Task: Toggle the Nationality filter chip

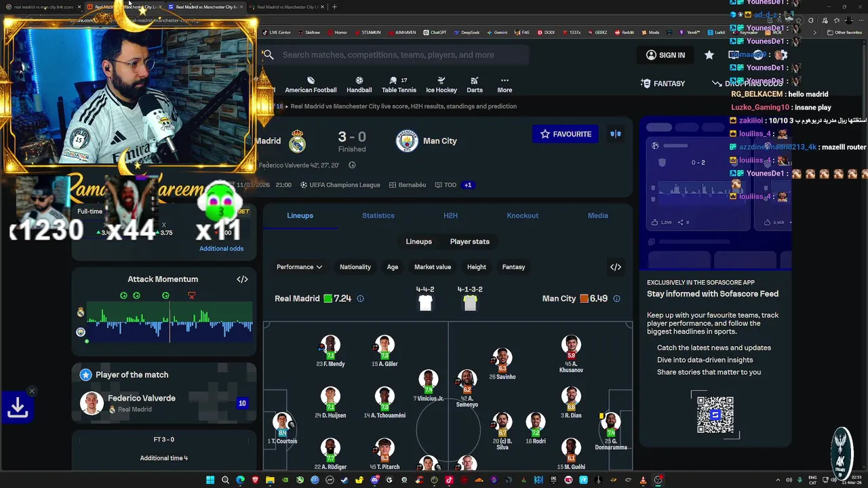Action: (355, 267)
